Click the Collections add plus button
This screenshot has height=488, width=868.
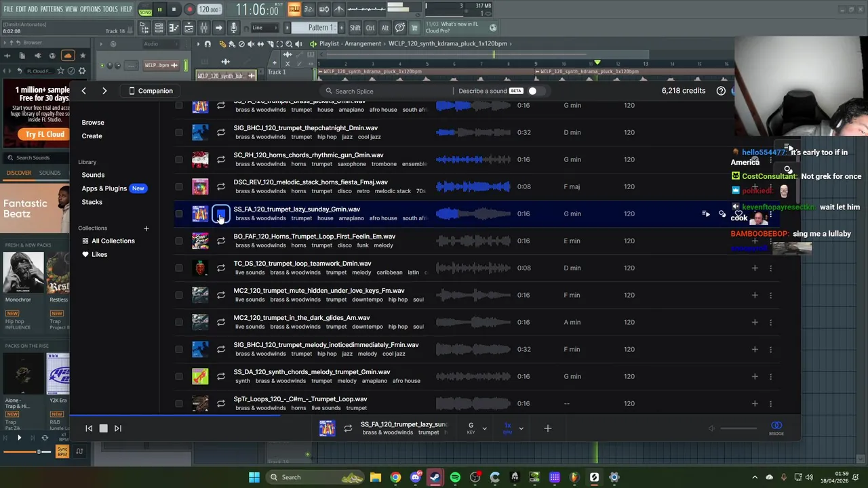pyautogui.click(x=146, y=228)
